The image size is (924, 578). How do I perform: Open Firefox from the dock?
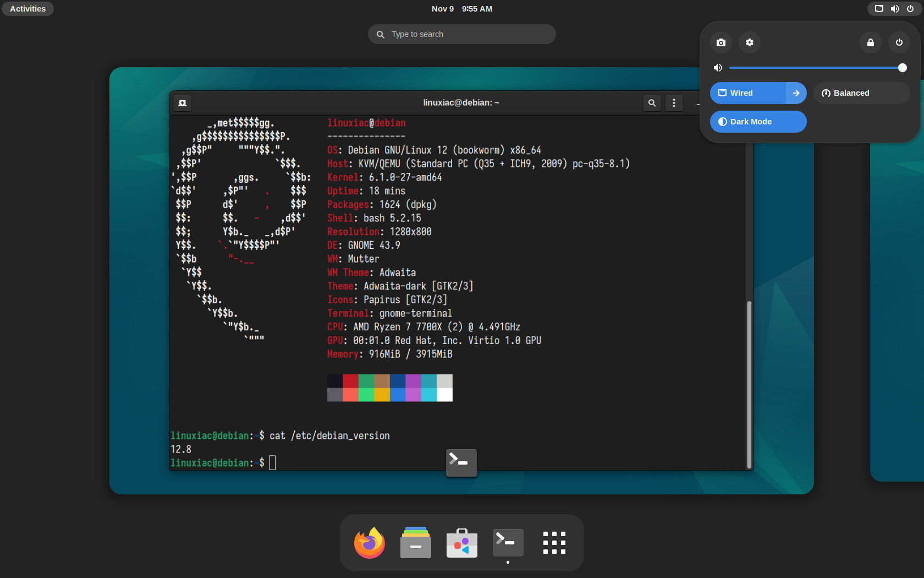click(x=370, y=543)
